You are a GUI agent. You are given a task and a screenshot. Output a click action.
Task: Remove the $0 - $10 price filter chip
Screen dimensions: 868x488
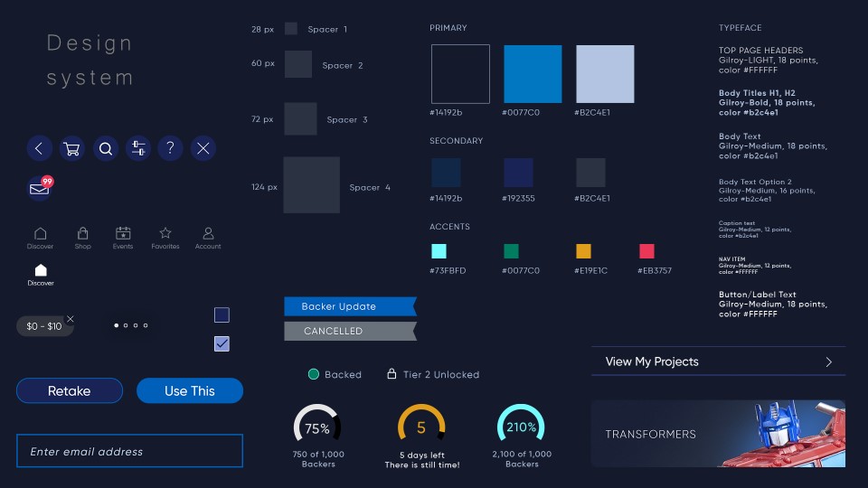point(71,319)
